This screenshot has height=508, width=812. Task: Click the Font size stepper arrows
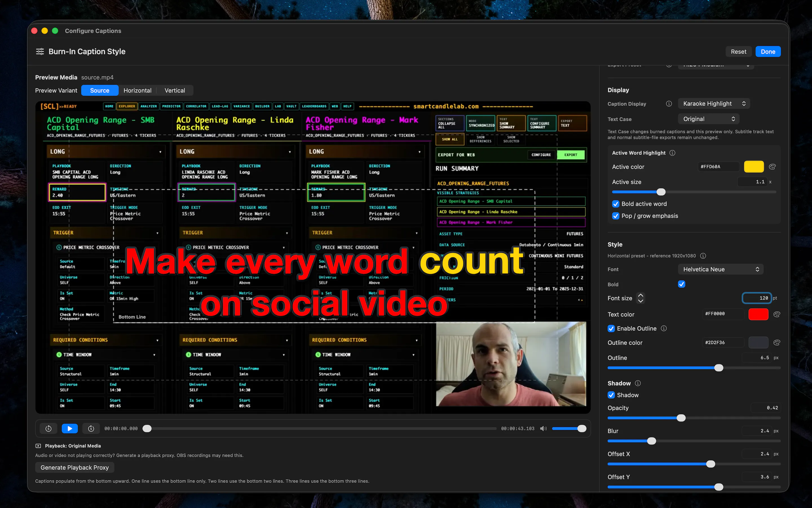point(641,298)
